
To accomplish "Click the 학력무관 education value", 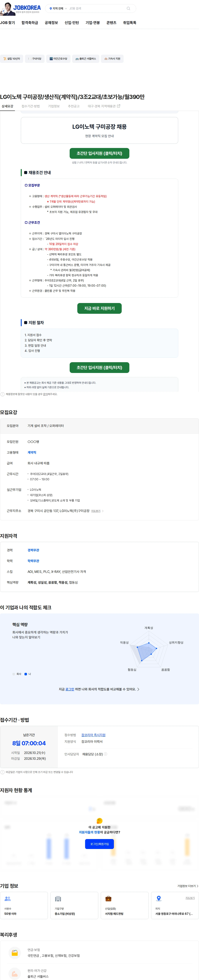I will [x=33, y=561].
